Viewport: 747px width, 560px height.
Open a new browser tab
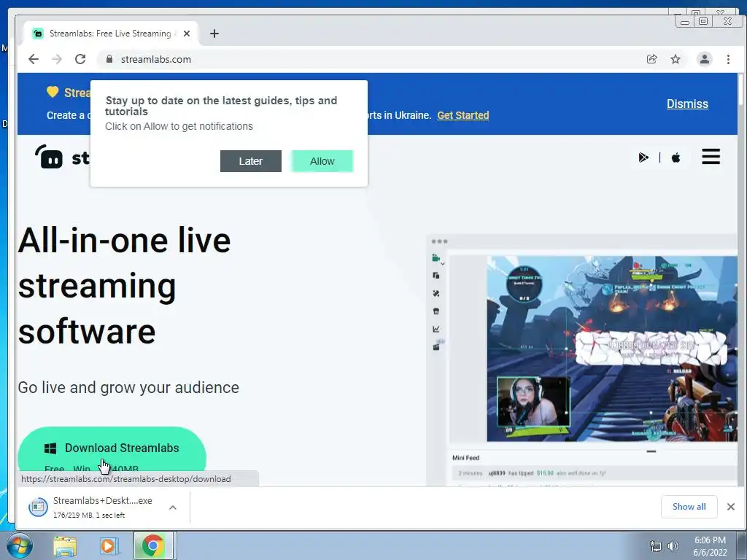(214, 34)
